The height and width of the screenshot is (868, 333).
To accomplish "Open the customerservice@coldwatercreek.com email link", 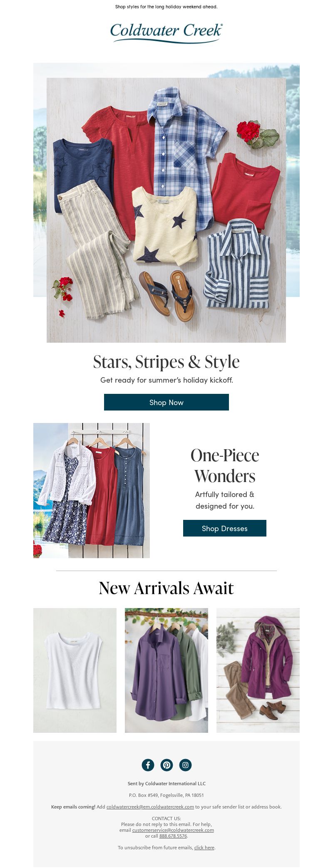I will click(x=173, y=830).
